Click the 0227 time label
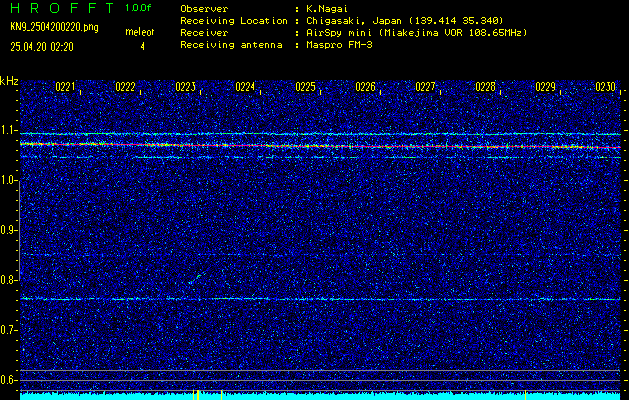The height and width of the screenshot is (400, 629). coord(425,87)
